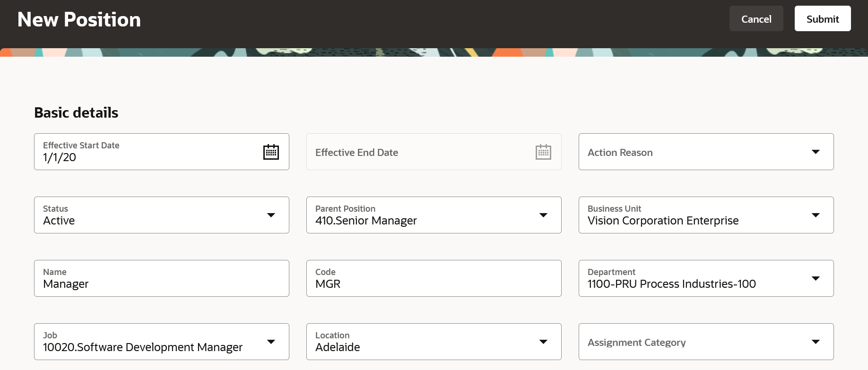868x370 pixels.
Task: Click the Action Reason placeholder text
Action: tap(620, 152)
